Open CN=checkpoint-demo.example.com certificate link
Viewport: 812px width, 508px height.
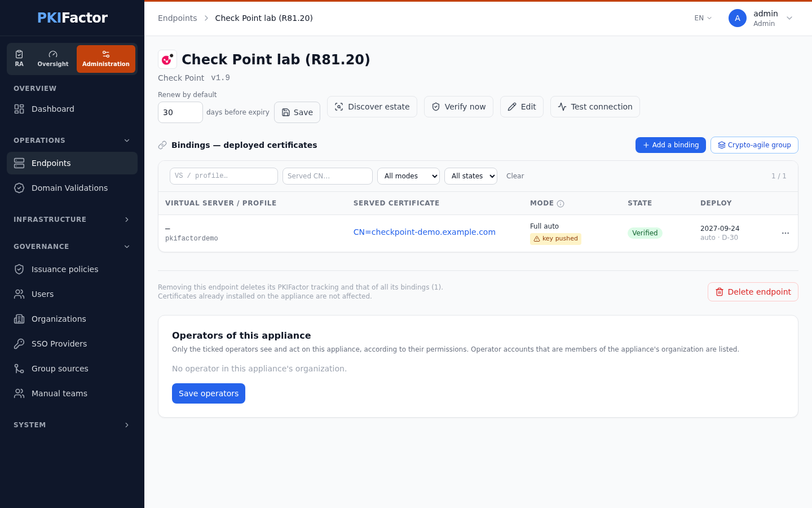[425, 232]
